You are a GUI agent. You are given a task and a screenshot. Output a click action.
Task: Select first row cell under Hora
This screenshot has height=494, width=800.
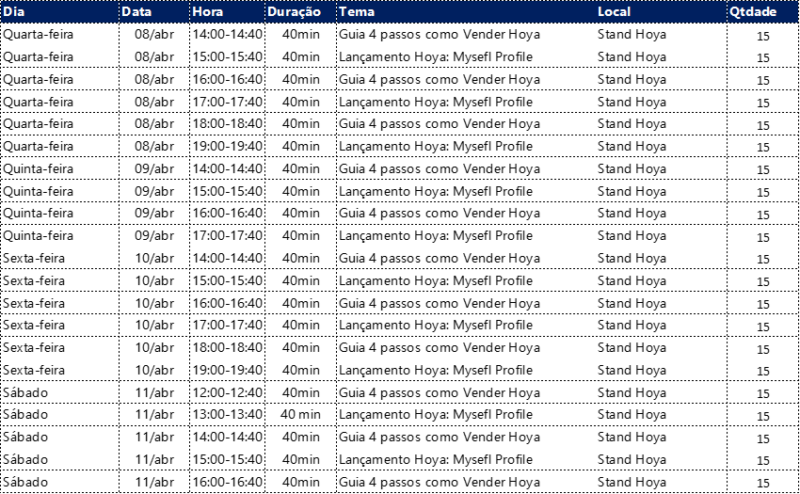[x=227, y=45]
